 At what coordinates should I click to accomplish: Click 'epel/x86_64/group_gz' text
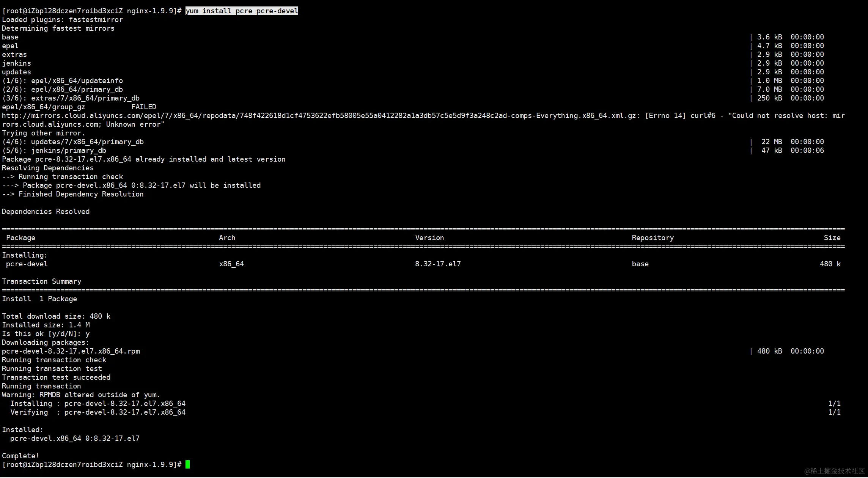[44, 107]
